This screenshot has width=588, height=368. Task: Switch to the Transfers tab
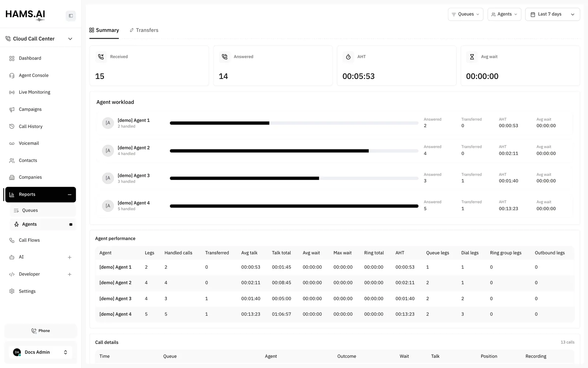tap(144, 30)
